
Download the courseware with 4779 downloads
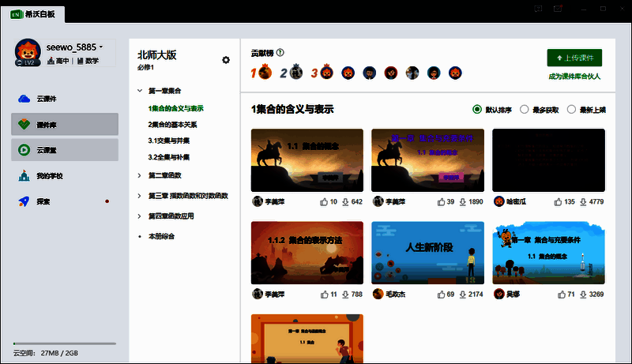[x=583, y=201]
